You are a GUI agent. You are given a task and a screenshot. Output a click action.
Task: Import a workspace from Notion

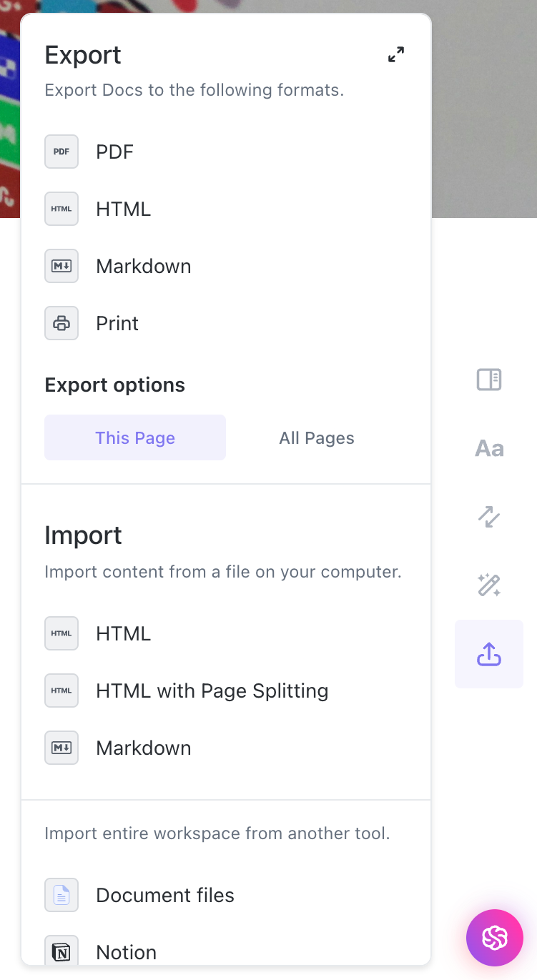[126, 952]
